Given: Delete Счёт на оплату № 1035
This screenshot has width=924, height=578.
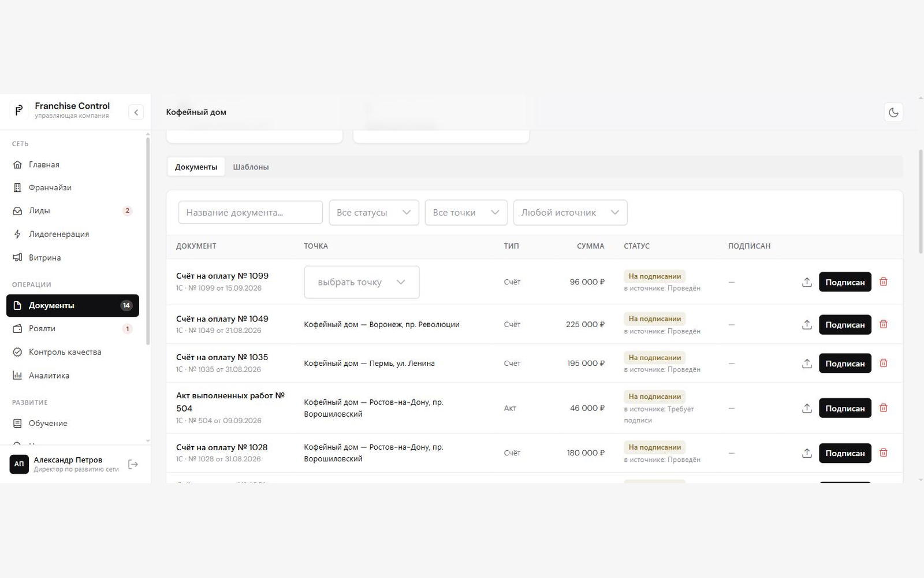Looking at the screenshot, I should point(884,363).
